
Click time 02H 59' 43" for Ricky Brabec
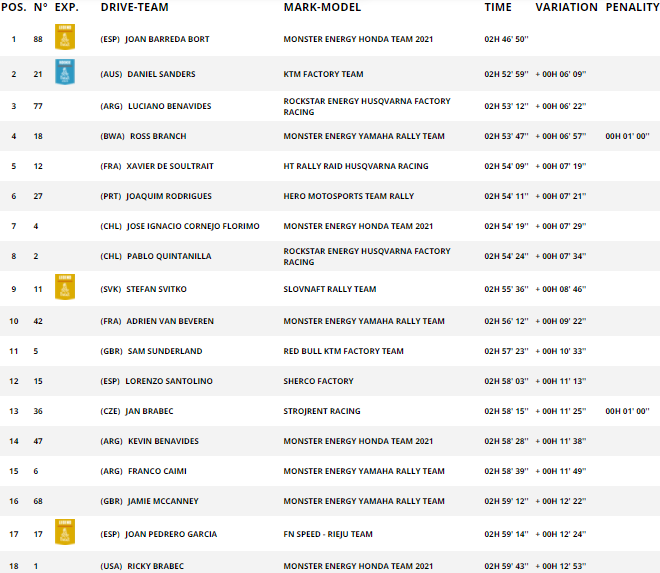point(506,566)
